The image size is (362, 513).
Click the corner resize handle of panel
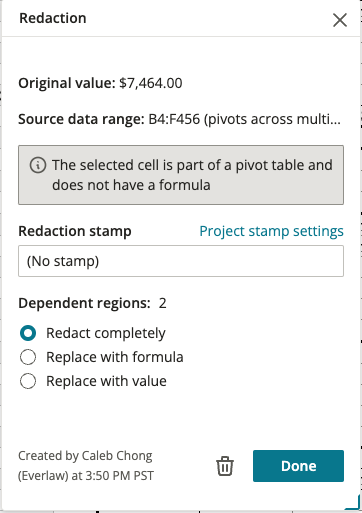coord(353,503)
